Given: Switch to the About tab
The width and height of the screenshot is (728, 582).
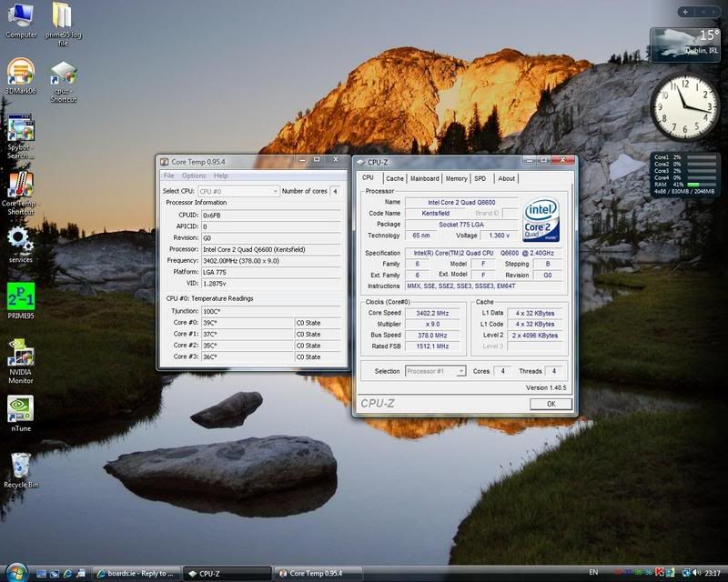Looking at the screenshot, I should click(506, 178).
